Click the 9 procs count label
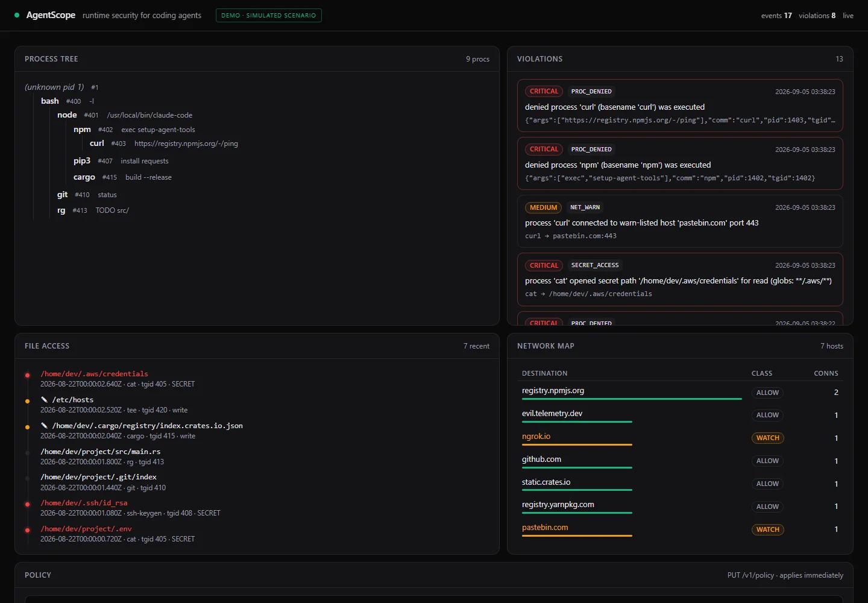Viewport: 868px width, 603px height. (x=477, y=59)
